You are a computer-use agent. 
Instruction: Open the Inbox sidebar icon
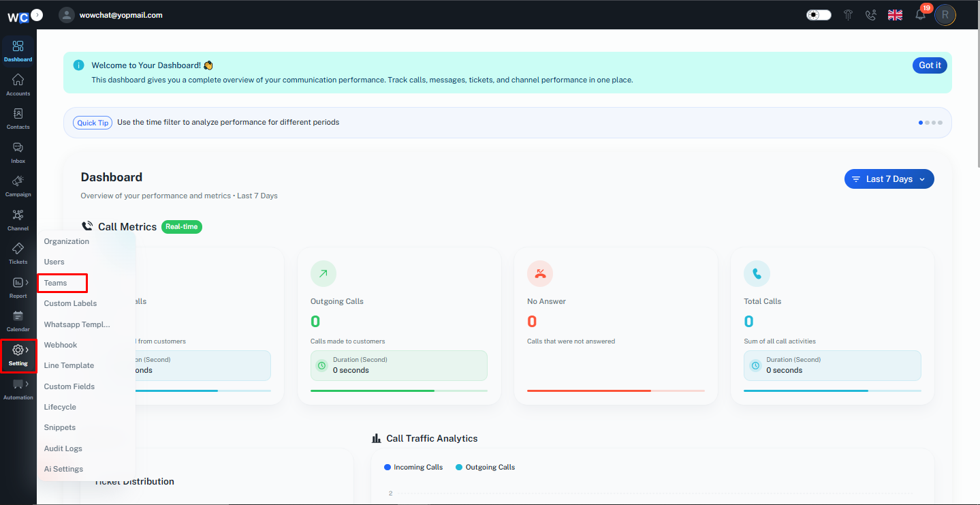[18, 153]
